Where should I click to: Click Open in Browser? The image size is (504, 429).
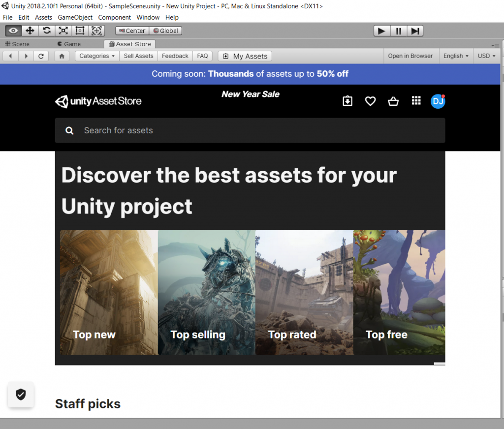click(410, 56)
